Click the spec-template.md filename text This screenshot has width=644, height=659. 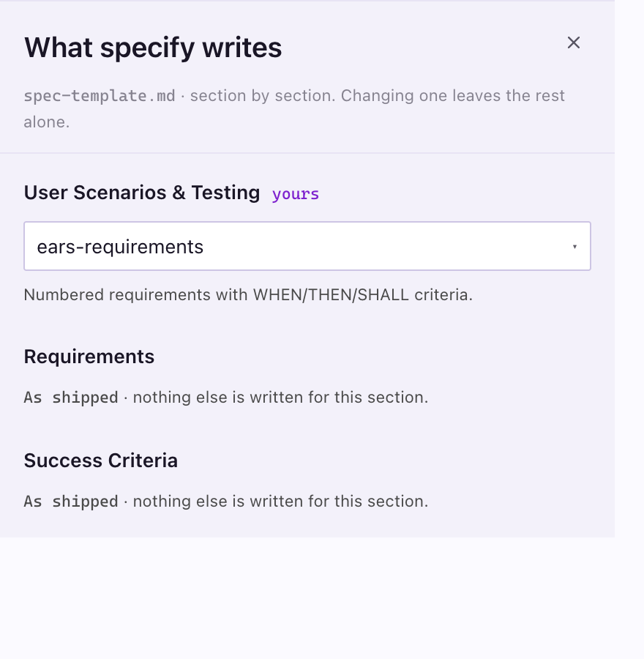tap(100, 96)
